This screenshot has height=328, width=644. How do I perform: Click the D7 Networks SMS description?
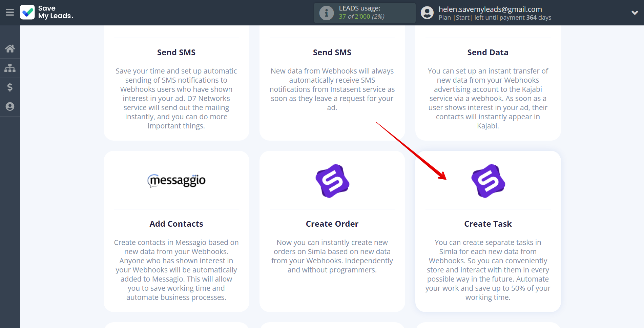(x=176, y=99)
